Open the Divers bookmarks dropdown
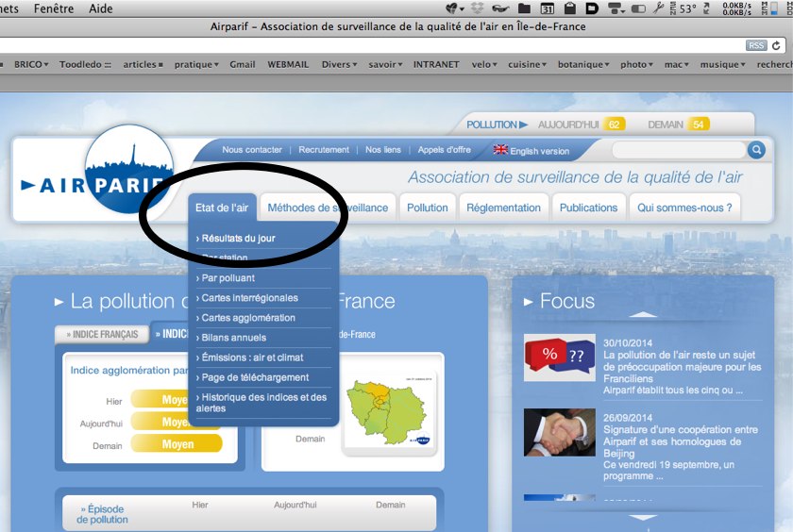Screen dimensions: 793x532 coord(339,64)
